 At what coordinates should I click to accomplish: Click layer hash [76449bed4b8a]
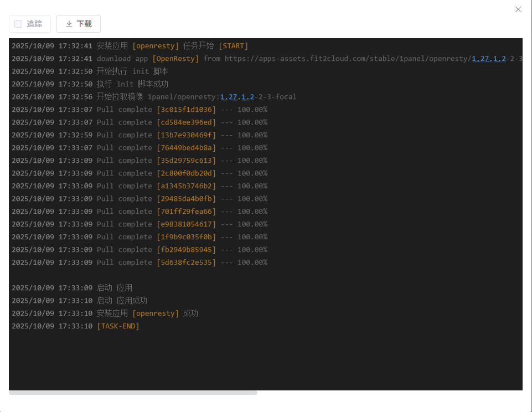[x=186, y=148]
